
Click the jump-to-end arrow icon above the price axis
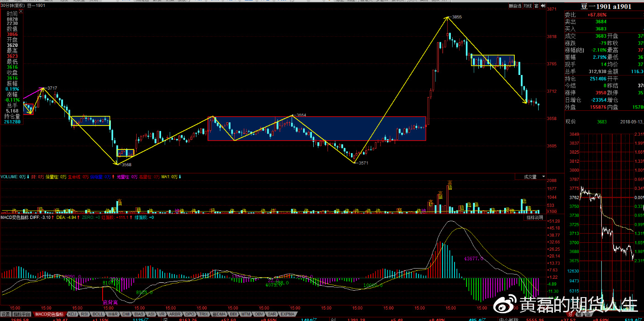(543, 6)
